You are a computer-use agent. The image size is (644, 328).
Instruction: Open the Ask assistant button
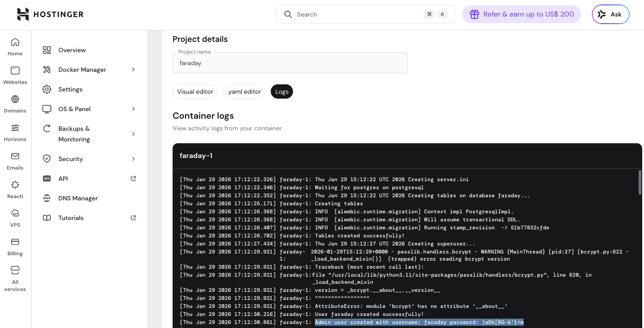pos(610,14)
